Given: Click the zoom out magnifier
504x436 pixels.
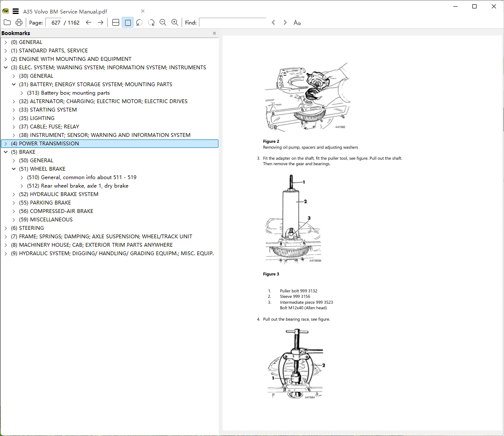Looking at the screenshot, I should point(163,22).
